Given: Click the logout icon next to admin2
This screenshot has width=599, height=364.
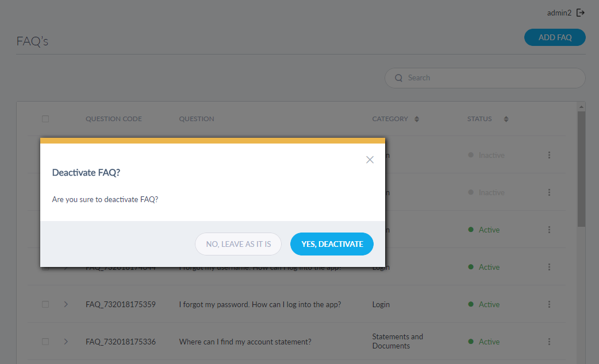Looking at the screenshot, I should click(581, 13).
